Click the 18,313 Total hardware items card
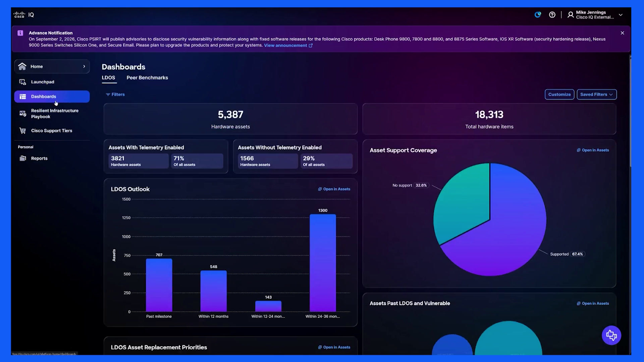The image size is (644, 362). 489,119
